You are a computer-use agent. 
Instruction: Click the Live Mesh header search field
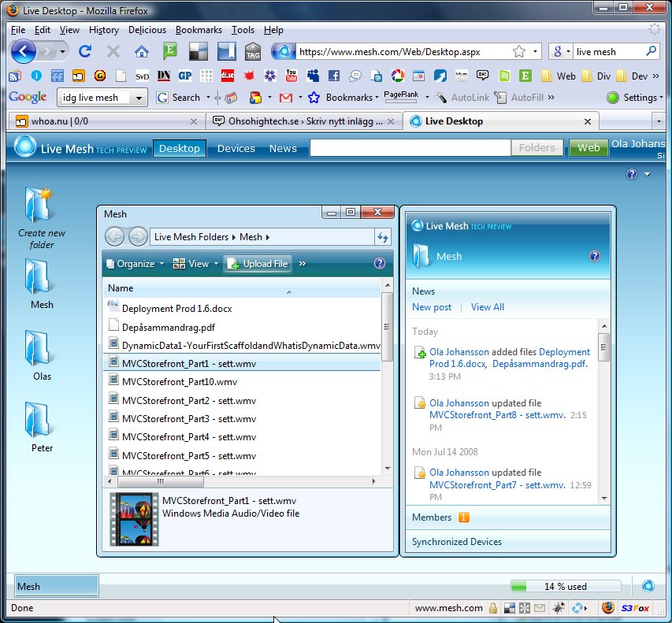tap(410, 148)
